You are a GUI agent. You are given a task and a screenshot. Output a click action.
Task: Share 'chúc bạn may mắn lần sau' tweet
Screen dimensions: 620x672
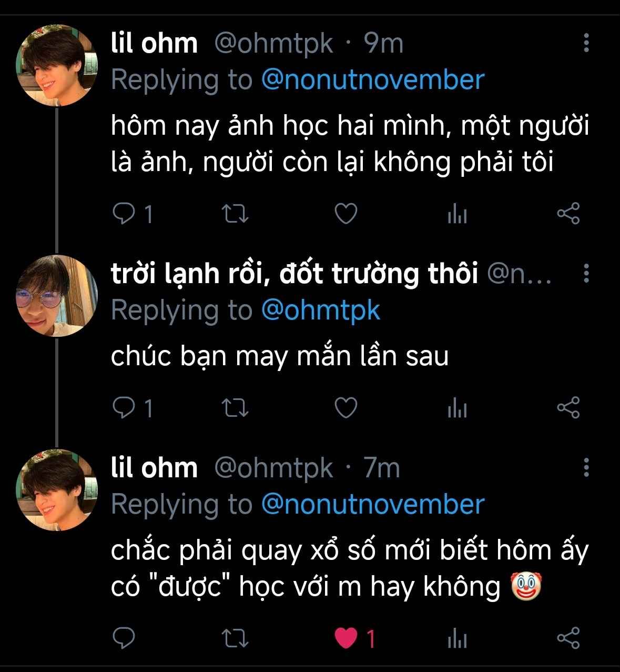tap(568, 408)
